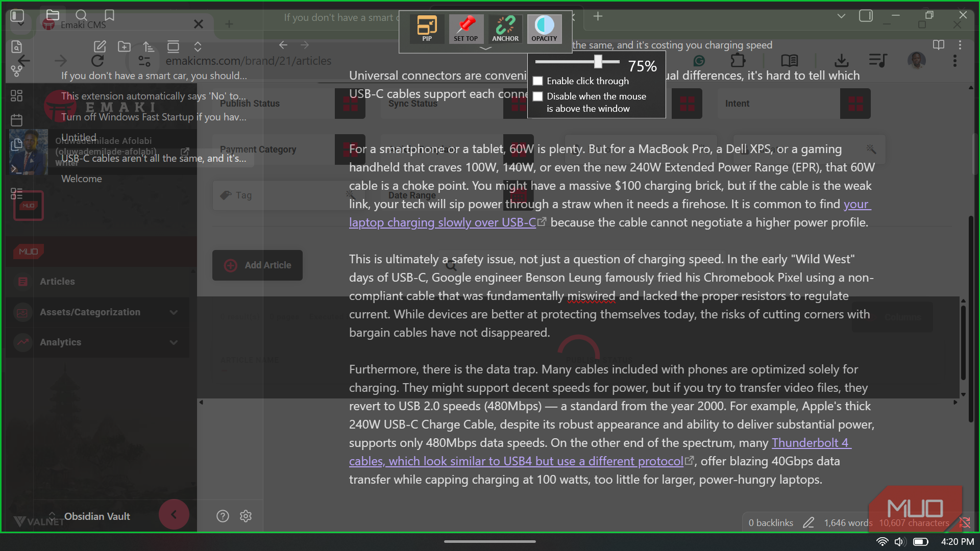Expand Analytics menu in Emaki CMS

point(99,342)
